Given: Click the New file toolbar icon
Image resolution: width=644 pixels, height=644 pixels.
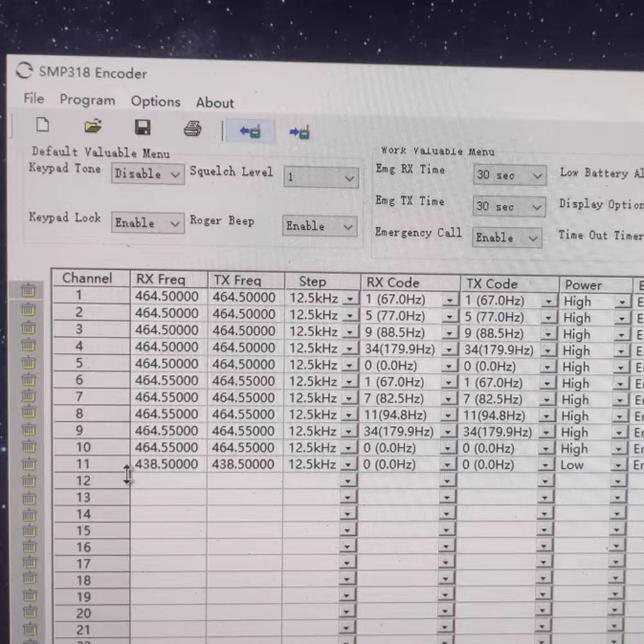Looking at the screenshot, I should pos(43,124).
